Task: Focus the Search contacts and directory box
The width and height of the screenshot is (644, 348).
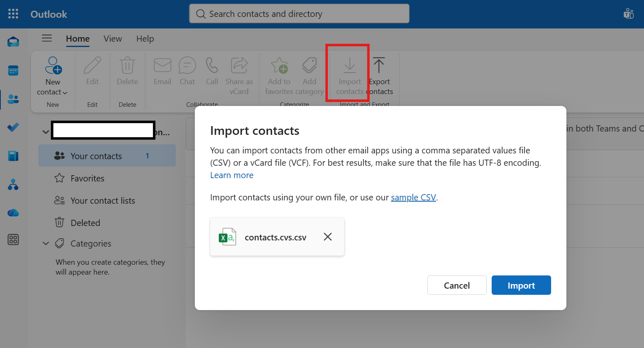Action: [x=299, y=14]
